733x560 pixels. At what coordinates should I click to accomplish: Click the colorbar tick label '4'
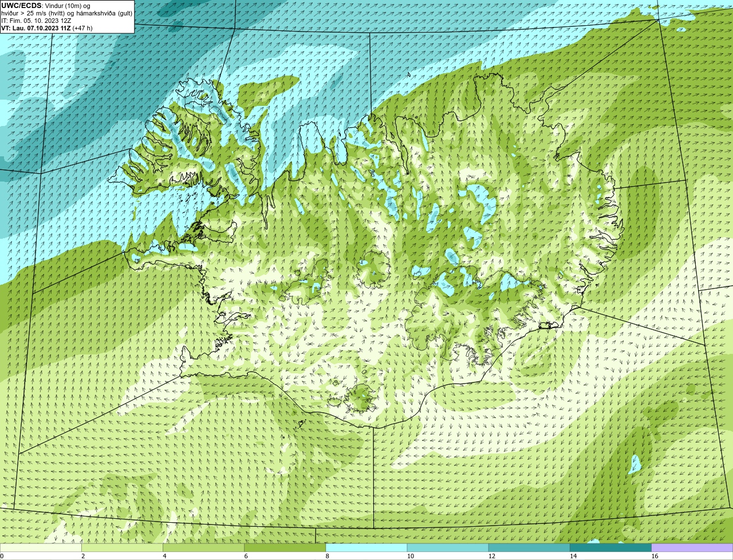point(164,556)
